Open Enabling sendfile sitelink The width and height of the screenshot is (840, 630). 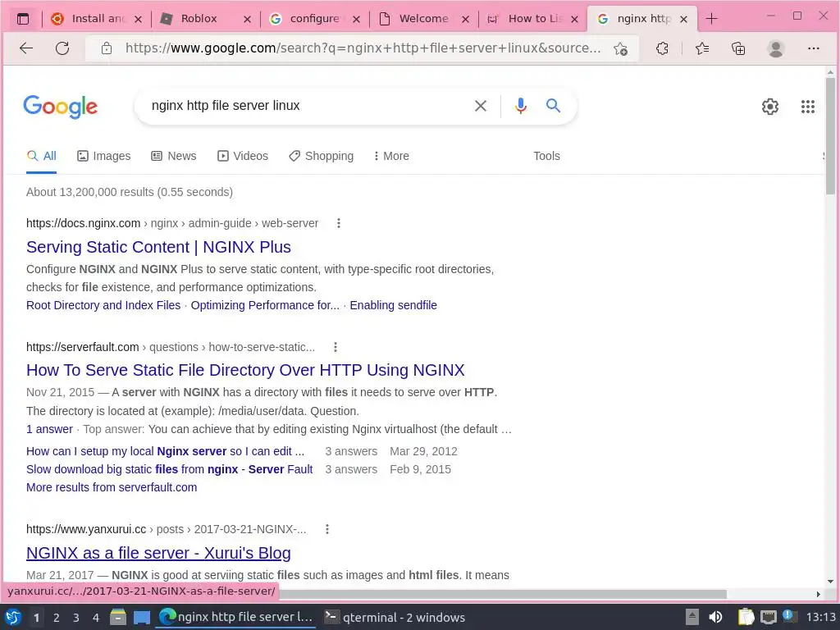pyautogui.click(x=393, y=305)
